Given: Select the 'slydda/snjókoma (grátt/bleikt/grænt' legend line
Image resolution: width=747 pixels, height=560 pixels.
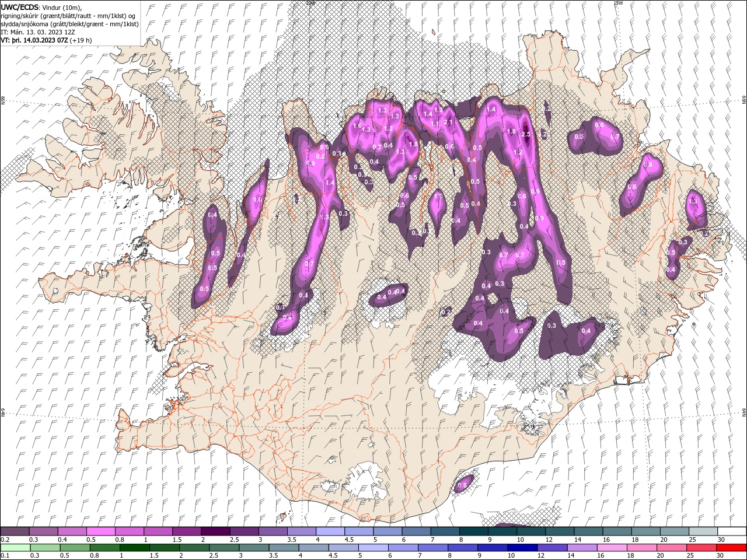Looking at the screenshot, I should [70, 24].
